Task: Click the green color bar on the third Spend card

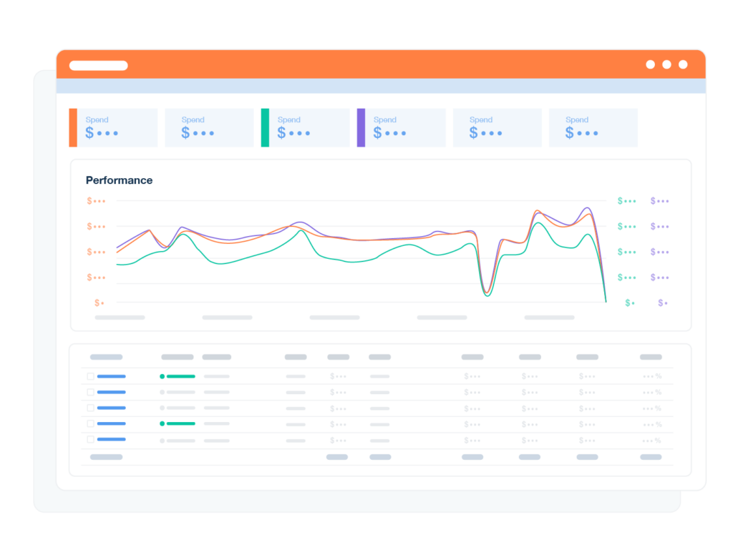Action: click(x=265, y=128)
